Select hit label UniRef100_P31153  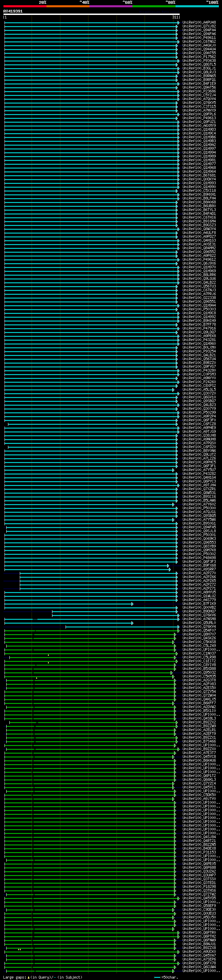click(199, 852)
